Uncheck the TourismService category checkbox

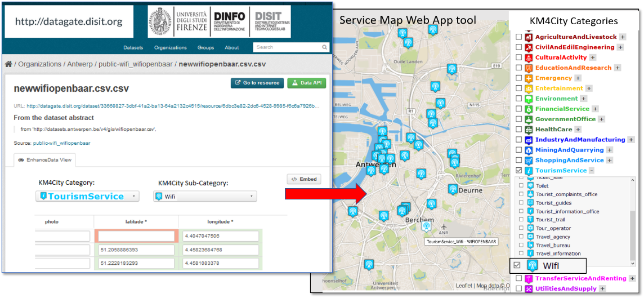click(x=519, y=171)
